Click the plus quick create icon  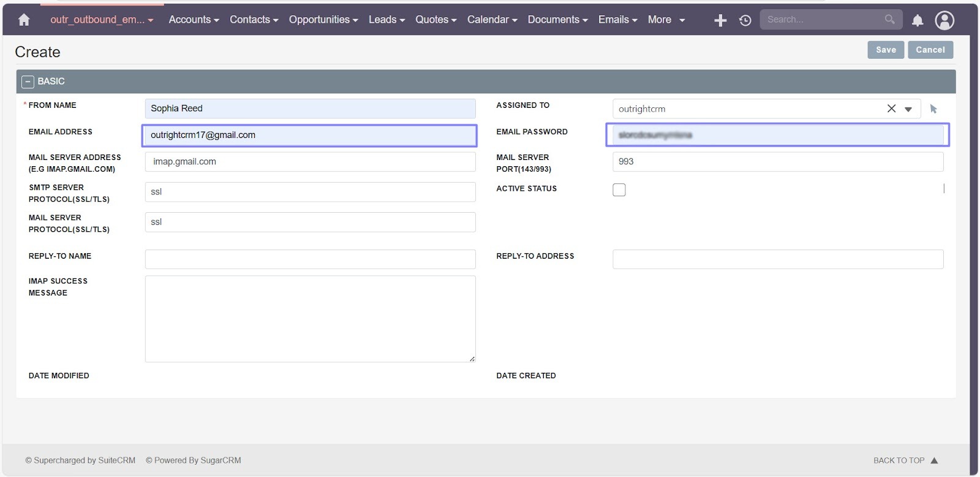click(720, 20)
